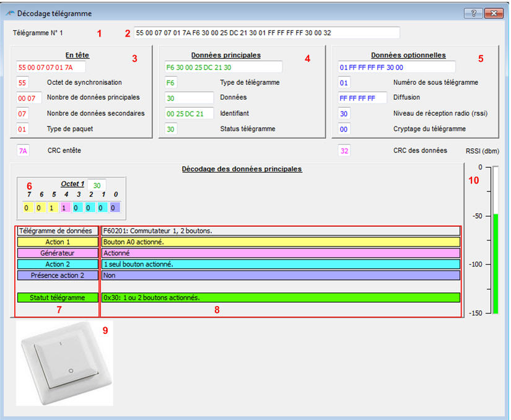Select the Identifiant field value
Viewport: 511px width, 420px height.
(189, 113)
